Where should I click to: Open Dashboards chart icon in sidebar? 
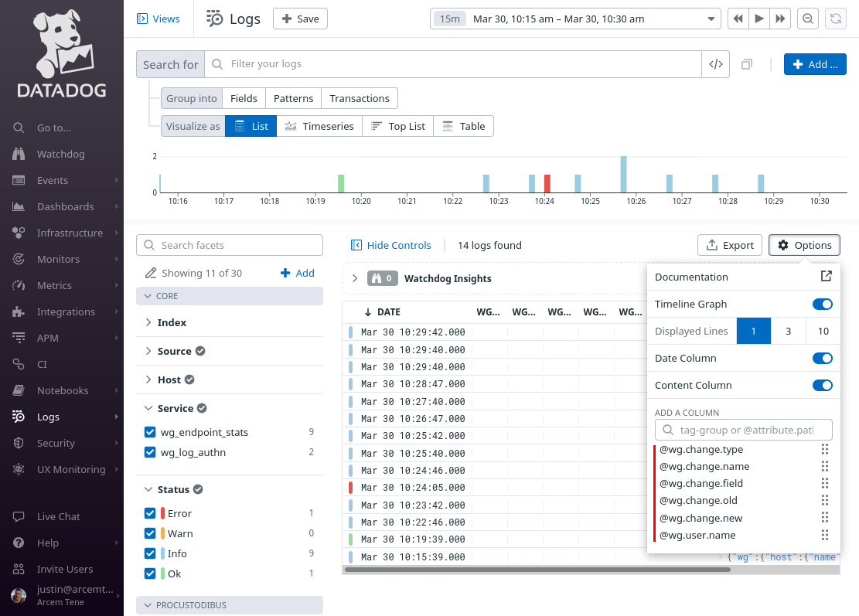(x=19, y=206)
